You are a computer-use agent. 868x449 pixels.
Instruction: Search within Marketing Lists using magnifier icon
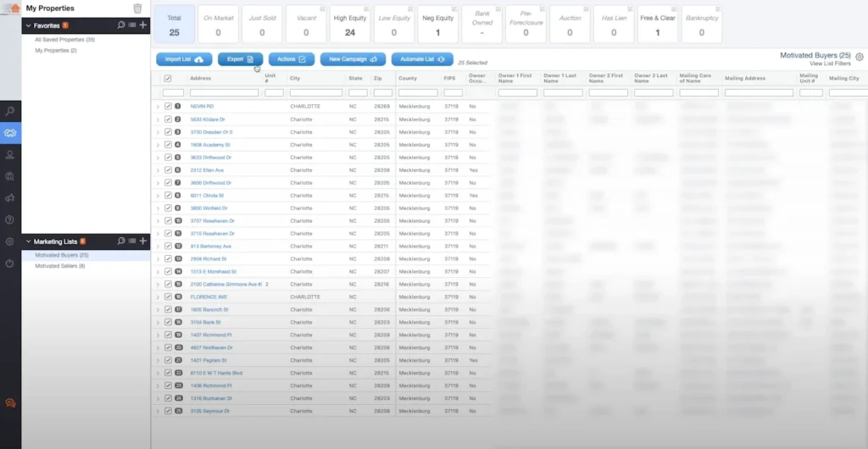point(121,241)
